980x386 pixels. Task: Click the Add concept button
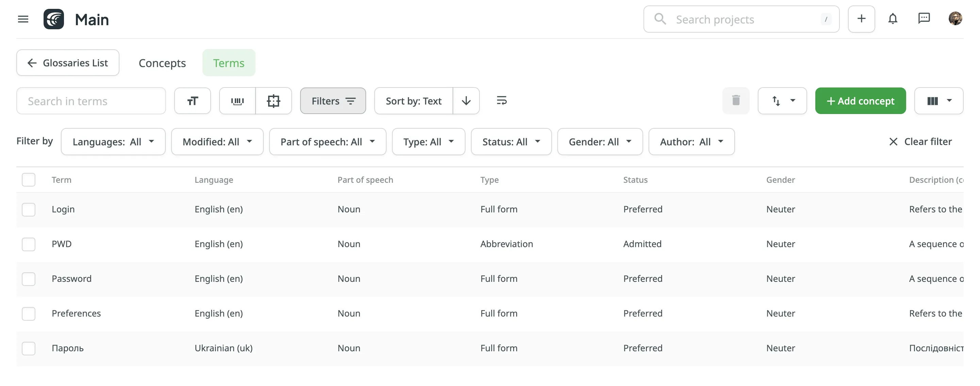[x=860, y=101]
